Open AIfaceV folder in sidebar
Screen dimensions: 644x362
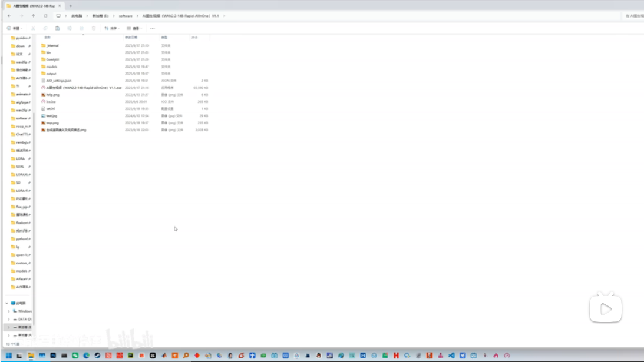coord(21,279)
